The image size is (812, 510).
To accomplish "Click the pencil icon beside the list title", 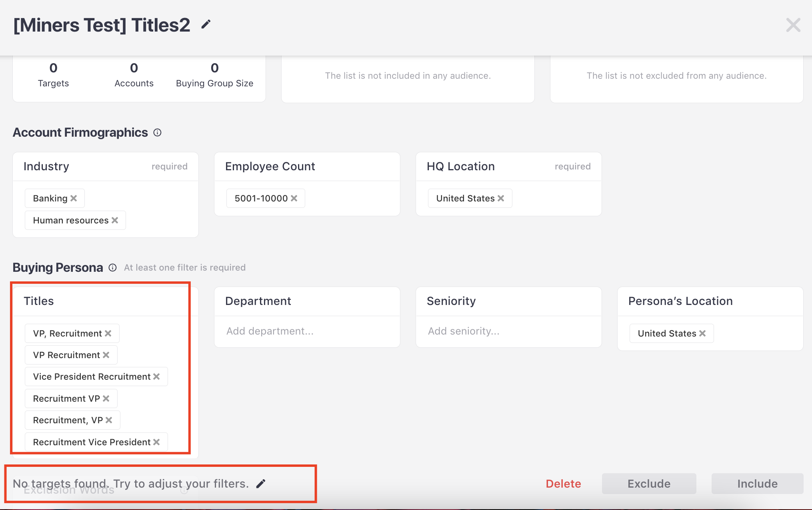I will pyautogui.click(x=206, y=25).
